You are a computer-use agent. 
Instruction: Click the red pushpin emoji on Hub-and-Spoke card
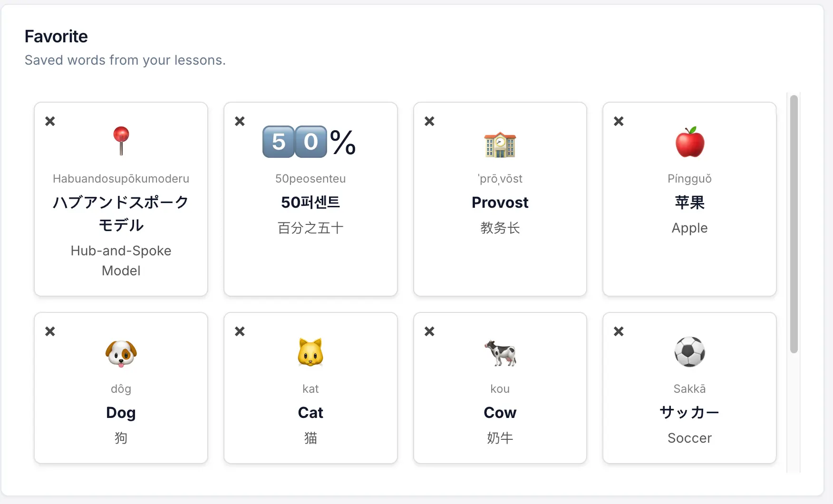pos(121,140)
